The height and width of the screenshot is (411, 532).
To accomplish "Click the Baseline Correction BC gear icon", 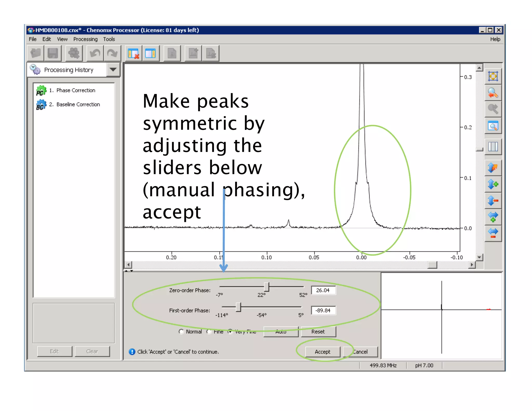I will 41,105.
